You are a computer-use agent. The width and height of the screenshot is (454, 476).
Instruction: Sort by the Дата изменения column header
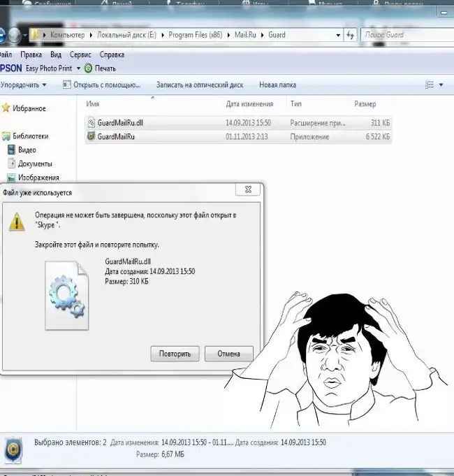[249, 104]
